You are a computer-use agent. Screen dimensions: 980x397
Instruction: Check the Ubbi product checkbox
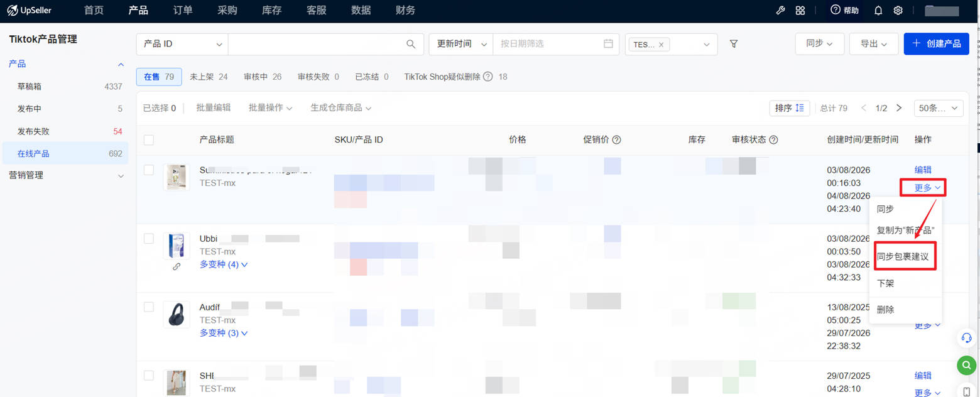point(149,239)
